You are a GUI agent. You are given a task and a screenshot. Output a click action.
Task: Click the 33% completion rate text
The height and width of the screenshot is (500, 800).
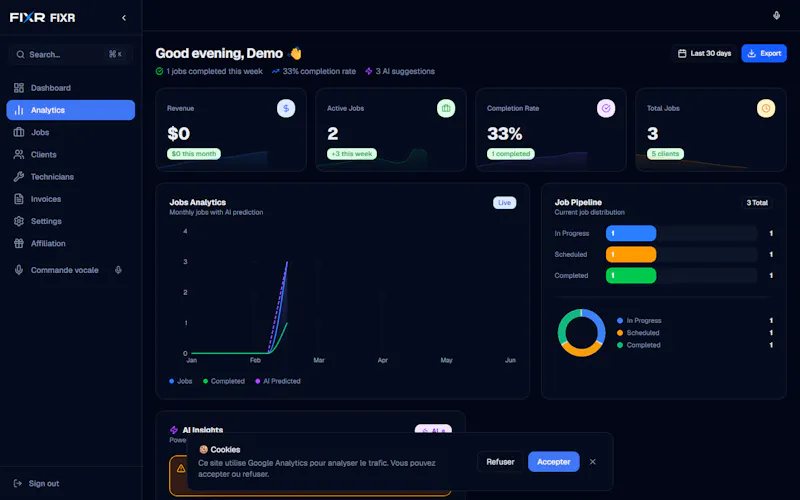click(x=319, y=71)
